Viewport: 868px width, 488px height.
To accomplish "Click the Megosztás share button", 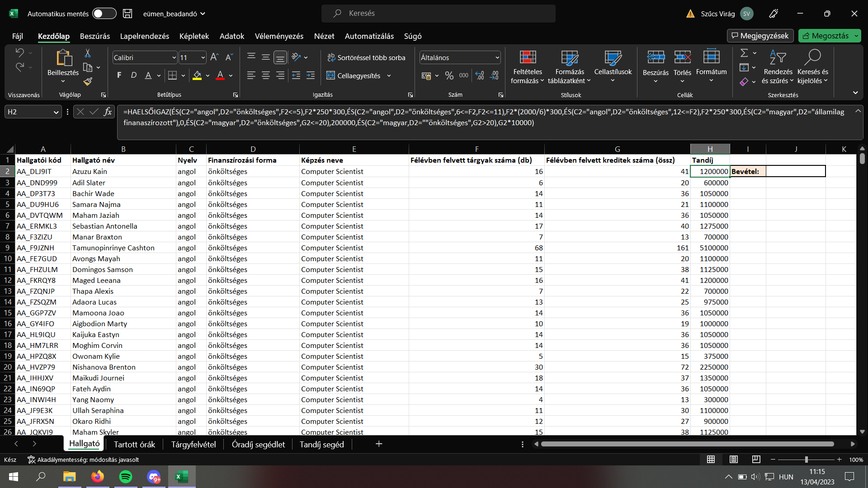I will [825, 36].
